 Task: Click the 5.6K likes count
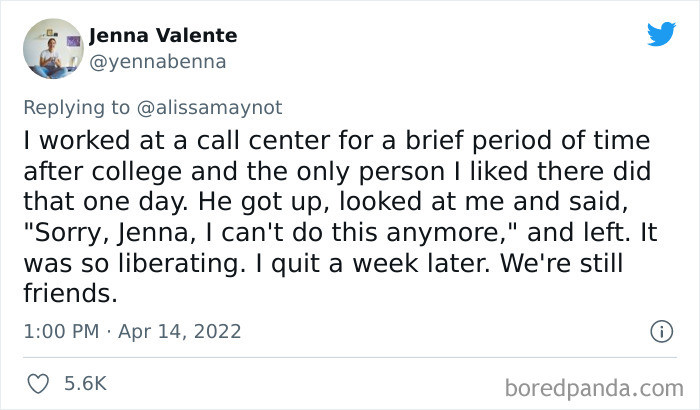click(x=86, y=383)
